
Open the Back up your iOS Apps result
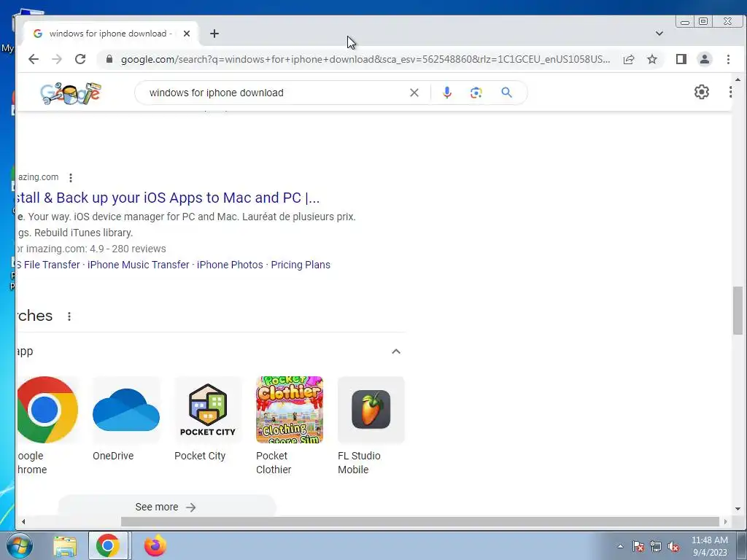click(x=168, y=198)
